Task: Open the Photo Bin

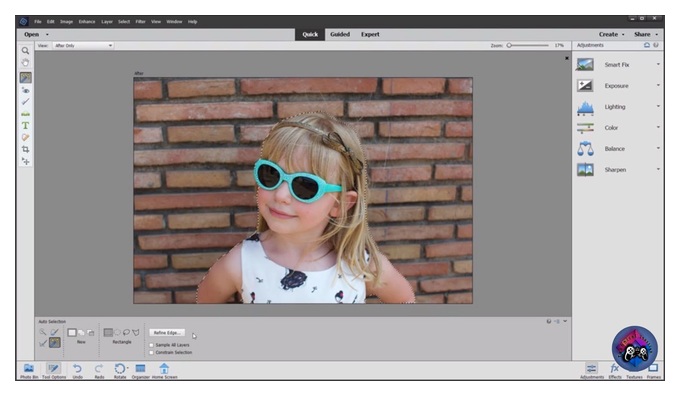Action: [29, 371]
